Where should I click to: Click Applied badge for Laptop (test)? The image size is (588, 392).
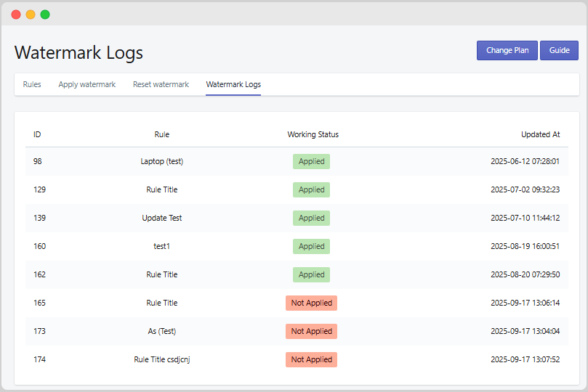311,161
